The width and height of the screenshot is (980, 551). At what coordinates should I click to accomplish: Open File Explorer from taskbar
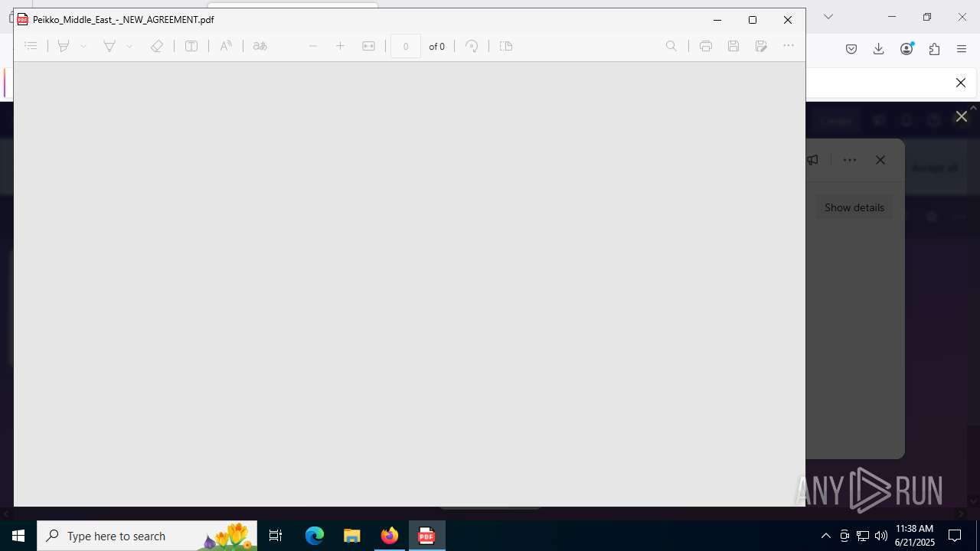coord(352,536)
